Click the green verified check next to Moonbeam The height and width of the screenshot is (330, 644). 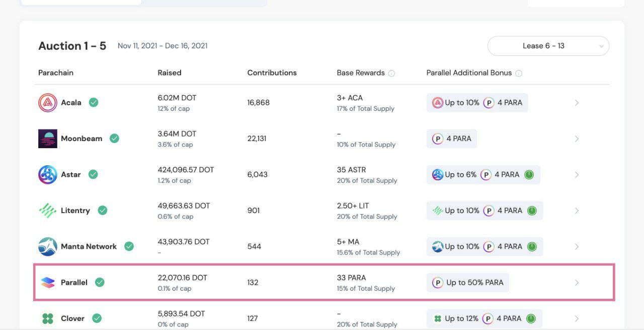pyautogui.click(x=114, y=139)
